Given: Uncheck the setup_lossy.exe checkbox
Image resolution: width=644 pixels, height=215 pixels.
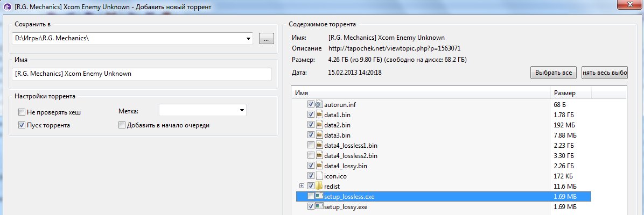Looking at the screenshot, I should tap(311, 206).
